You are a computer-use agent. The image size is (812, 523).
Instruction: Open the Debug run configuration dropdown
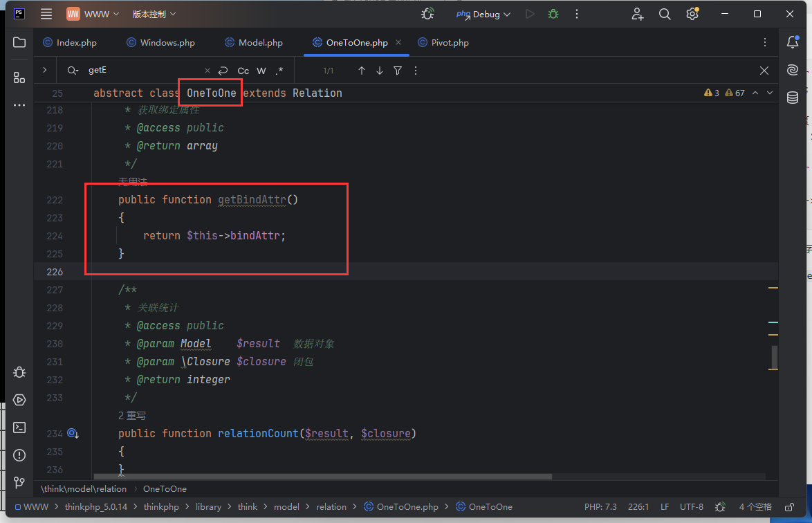[x=484, y=14]
